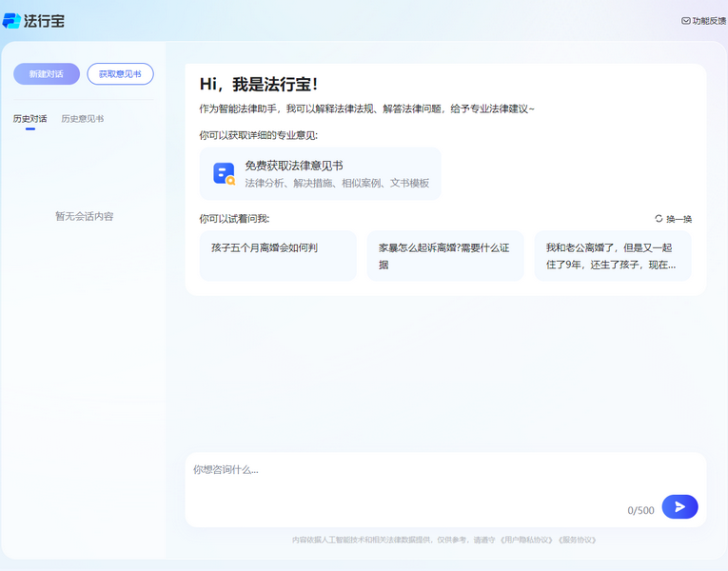This screenshot has height=571, width=728.
Task: Click the 功能反馈 envelope icon
Action: (686, 20)
